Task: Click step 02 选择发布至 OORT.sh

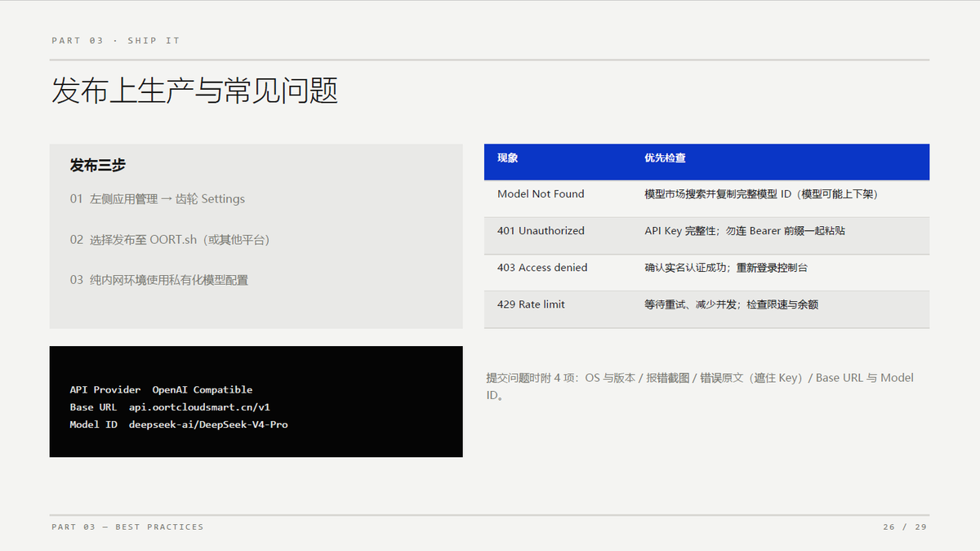Action: [x=170, y=239]
